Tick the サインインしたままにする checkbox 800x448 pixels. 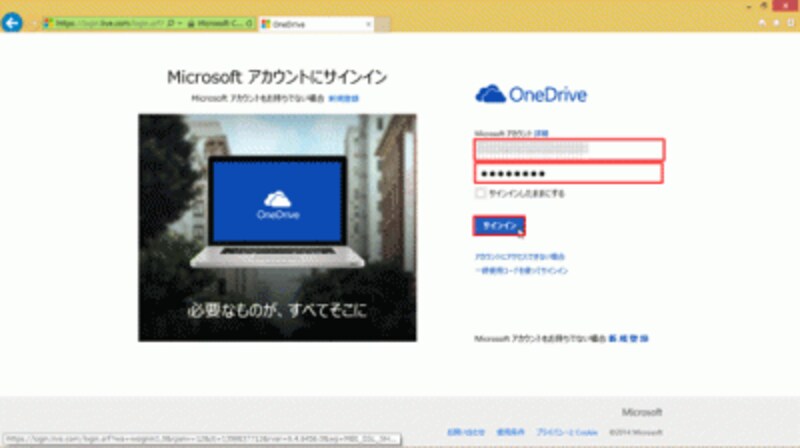[x=480, y=193]
